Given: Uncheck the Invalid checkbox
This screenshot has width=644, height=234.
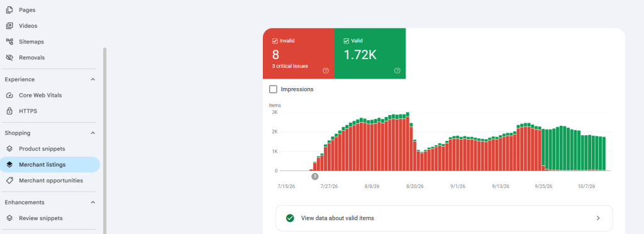Looking at the screenshot, I should pyautogui.click(x=275, y=41).
